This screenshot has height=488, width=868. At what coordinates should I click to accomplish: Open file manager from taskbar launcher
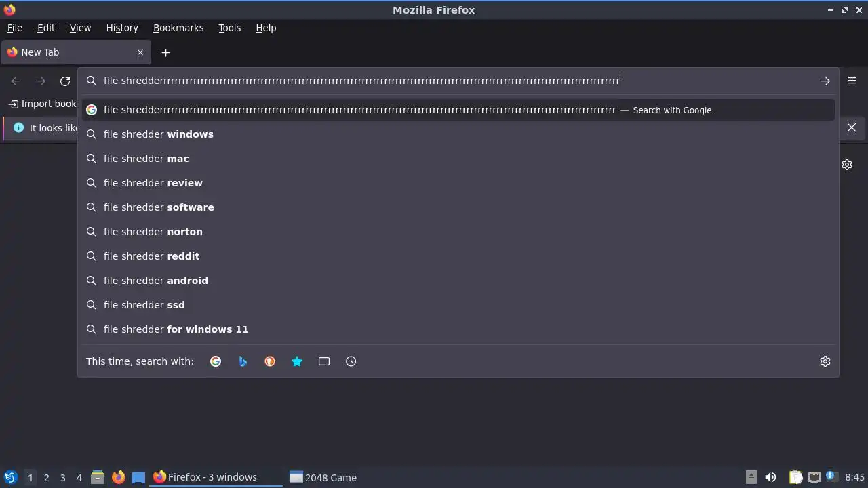[x=98, y=477]
